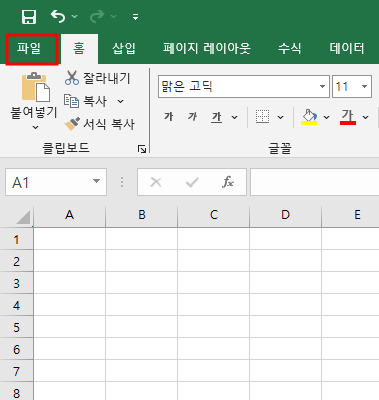Click the borders icon

[262, 117]
